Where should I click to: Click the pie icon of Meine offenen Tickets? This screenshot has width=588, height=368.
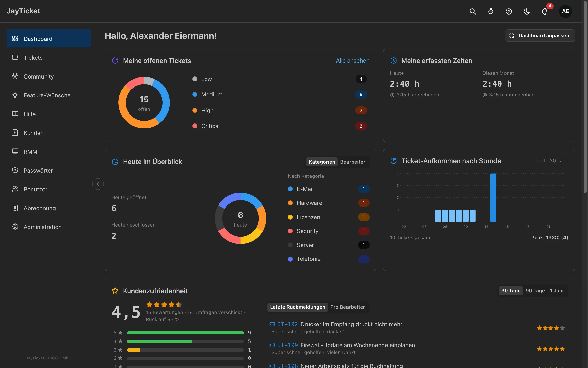(x=115, y=61)
